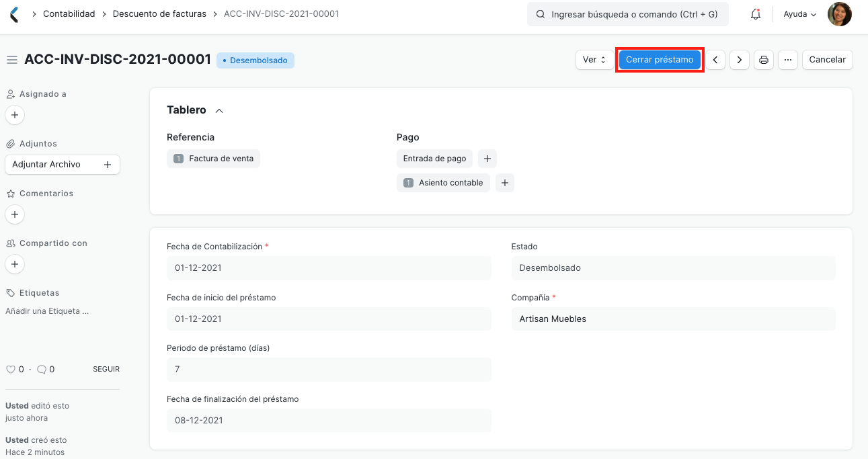868x459 pixels.
Task: Open the Ayuda help dropdown
Action: pyautogui.click(x=800, y=14)
